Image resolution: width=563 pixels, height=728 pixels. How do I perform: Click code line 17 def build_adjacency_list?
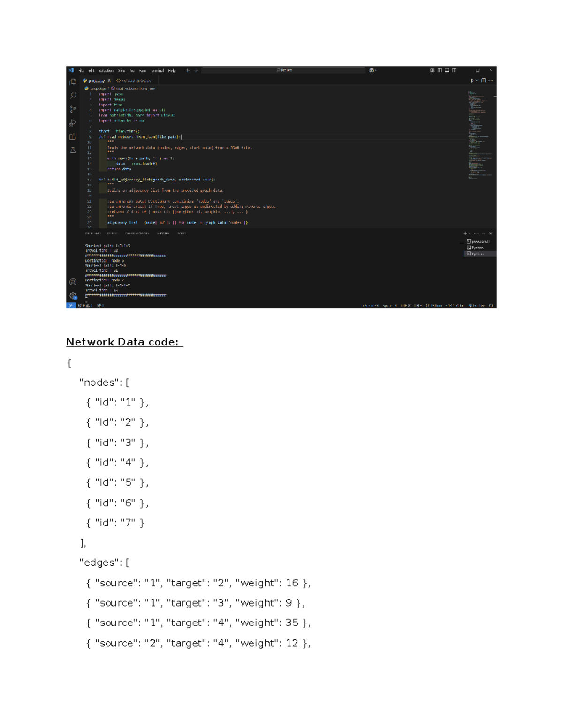(157, 179)
